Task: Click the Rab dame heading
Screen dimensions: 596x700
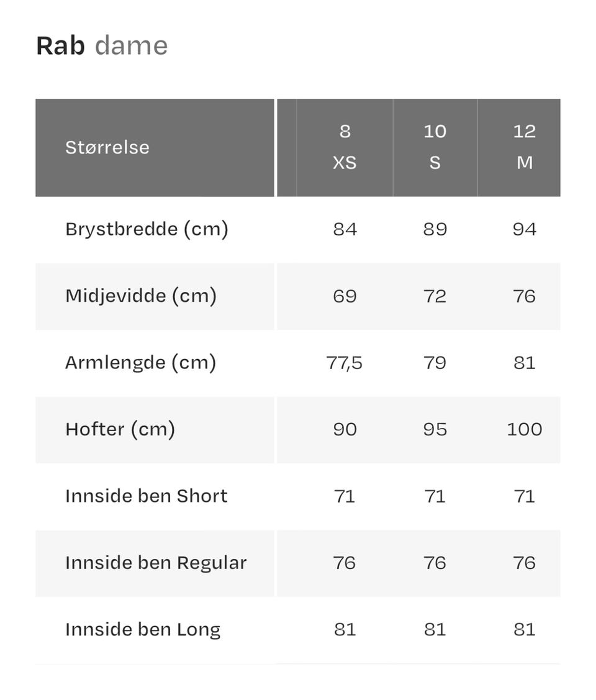Action: click(x=102, y=46)
